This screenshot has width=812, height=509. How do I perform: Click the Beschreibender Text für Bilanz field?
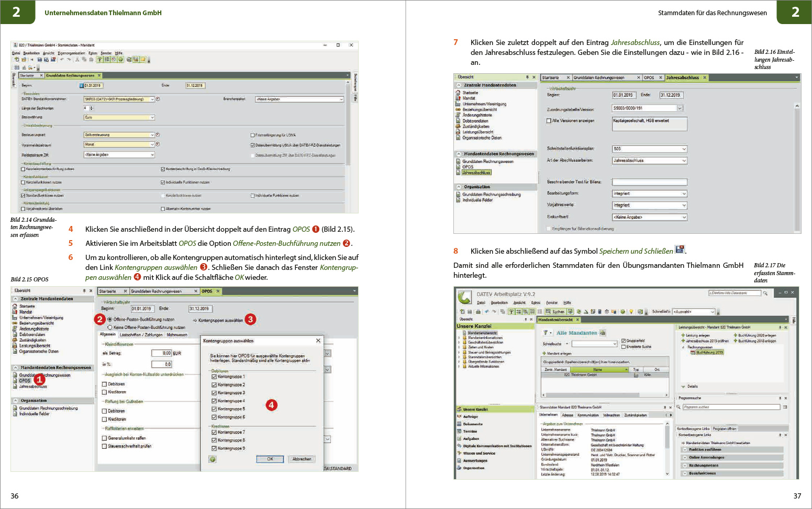click(x=649, y=183)
